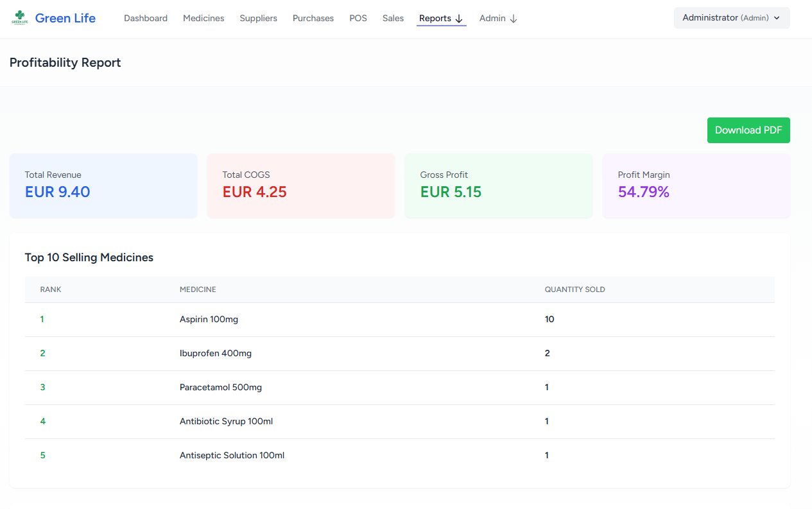The image size is (812, 509).
Task: Click the arrow icon beside Admin
Action: tap(514, 19)
